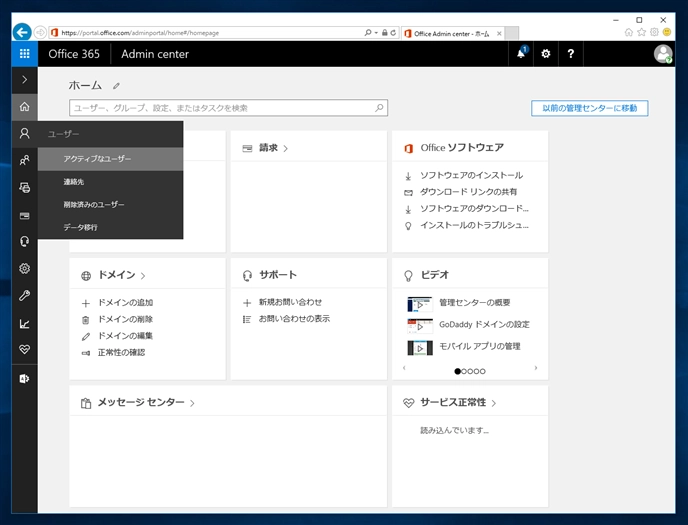Open the user account avatar
The image size is (688, 525).
click(x=663, y=54)
